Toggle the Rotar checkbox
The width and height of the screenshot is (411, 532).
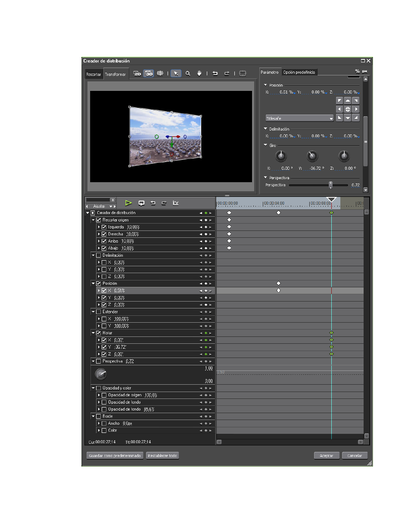(x=99, y=333)
